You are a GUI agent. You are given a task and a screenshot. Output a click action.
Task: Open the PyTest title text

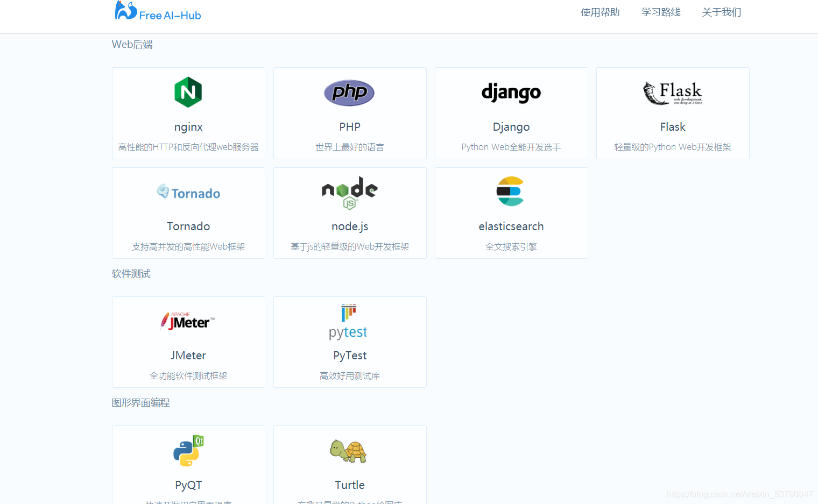click(350, 356)
